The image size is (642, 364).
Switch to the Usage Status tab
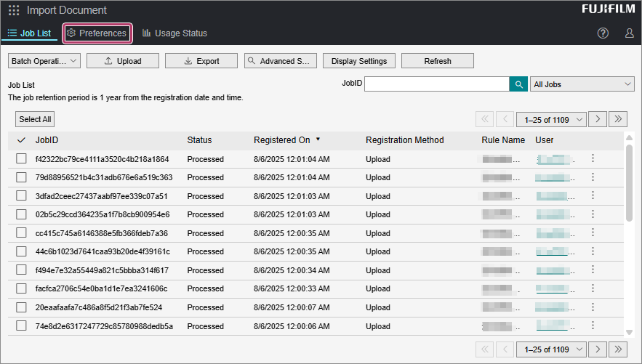tap(174, 33)
